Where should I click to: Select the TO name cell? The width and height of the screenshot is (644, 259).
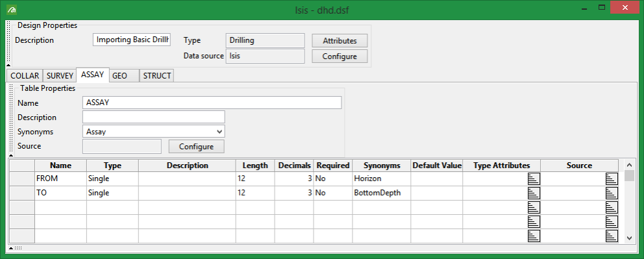pos(61,193)
